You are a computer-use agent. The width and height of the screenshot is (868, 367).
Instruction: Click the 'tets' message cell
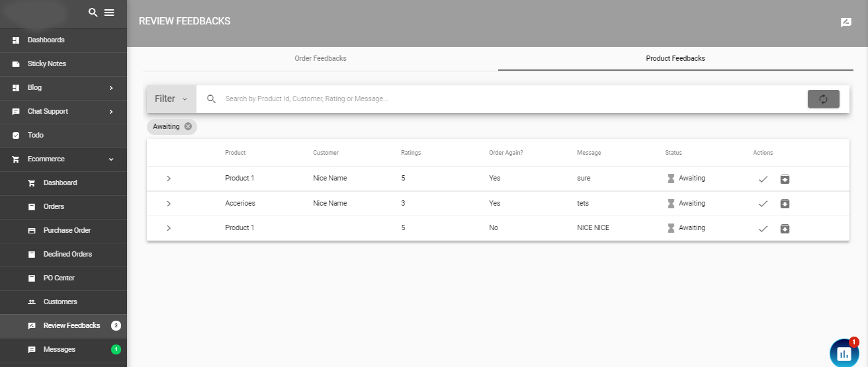583,204
